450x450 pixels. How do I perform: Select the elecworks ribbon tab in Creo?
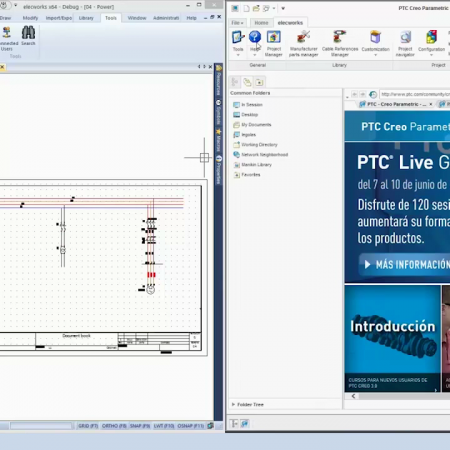pos(290,23)
